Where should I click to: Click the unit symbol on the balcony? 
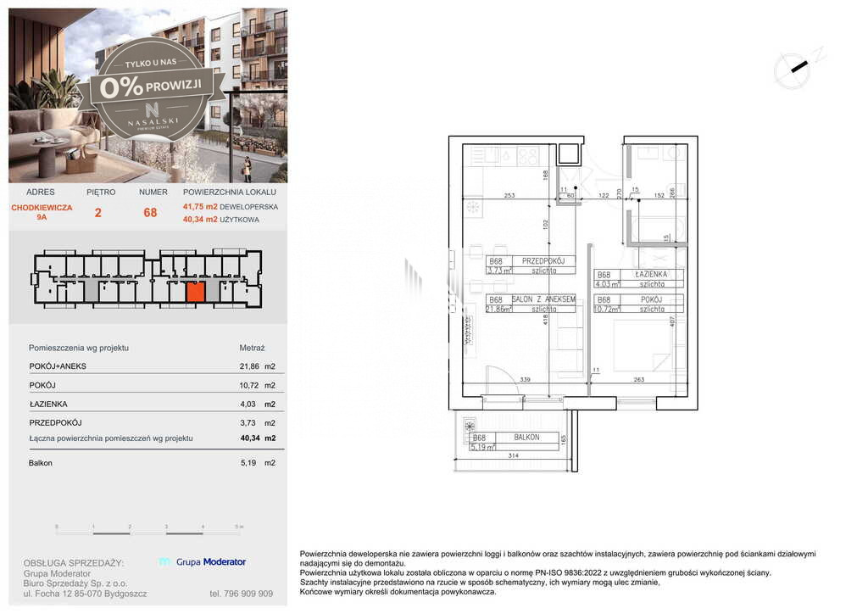tap(470, 427)
